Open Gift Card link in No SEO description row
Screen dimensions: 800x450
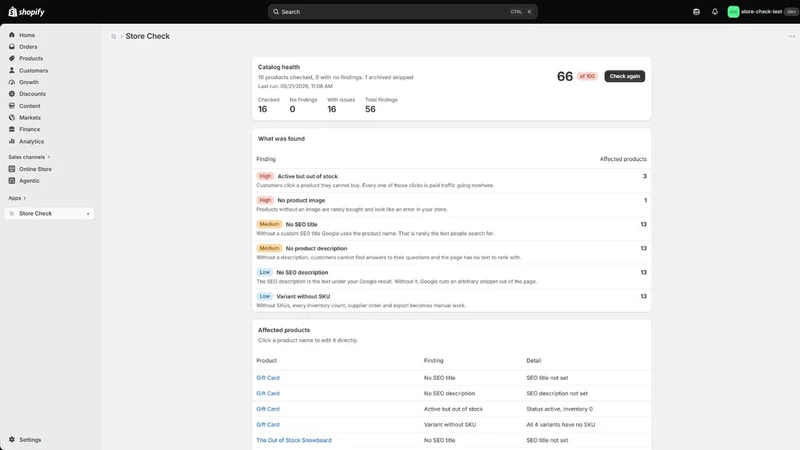coord(268,393)
